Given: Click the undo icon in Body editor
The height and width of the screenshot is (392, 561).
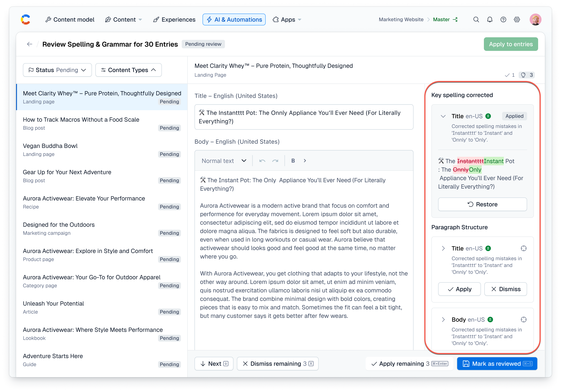Looking at the screenshot, I should click(x=262, y=161).
